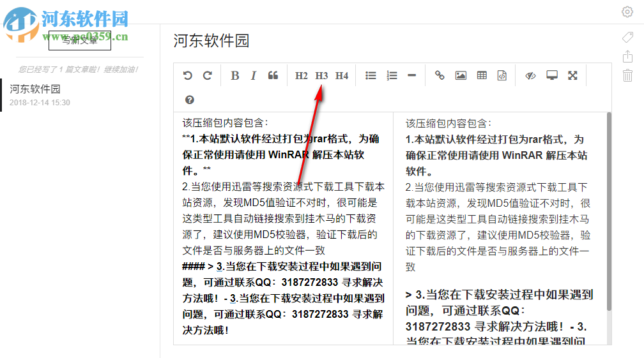Share or export the article
The image size is (644, 358).
(x=627, y=56)
